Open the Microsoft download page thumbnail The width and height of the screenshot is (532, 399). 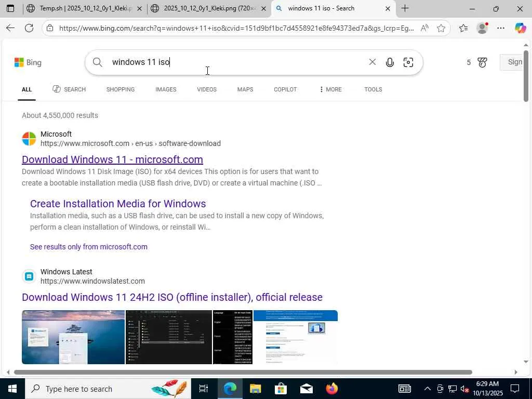point(296,337)
